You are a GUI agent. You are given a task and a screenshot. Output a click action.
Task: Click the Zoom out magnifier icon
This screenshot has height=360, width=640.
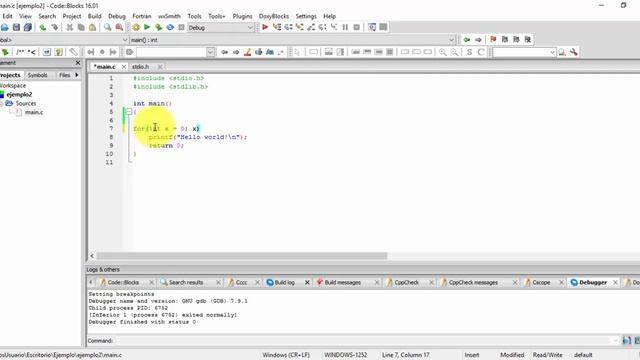coord(454,52)
